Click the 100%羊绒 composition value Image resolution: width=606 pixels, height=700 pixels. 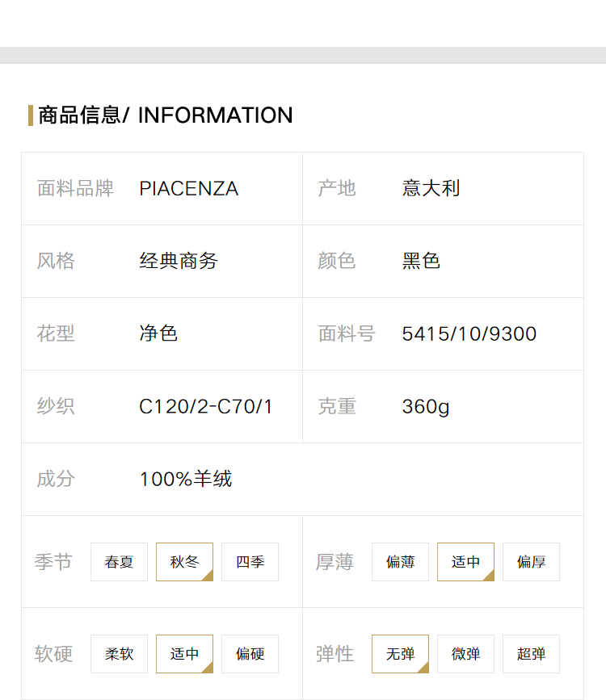click(x=186, y=479)
